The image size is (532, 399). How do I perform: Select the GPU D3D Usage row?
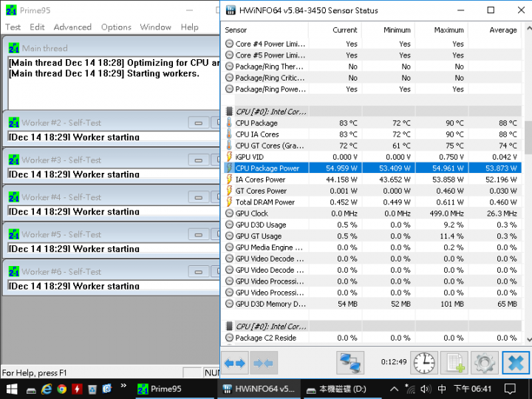pos(372,225)
